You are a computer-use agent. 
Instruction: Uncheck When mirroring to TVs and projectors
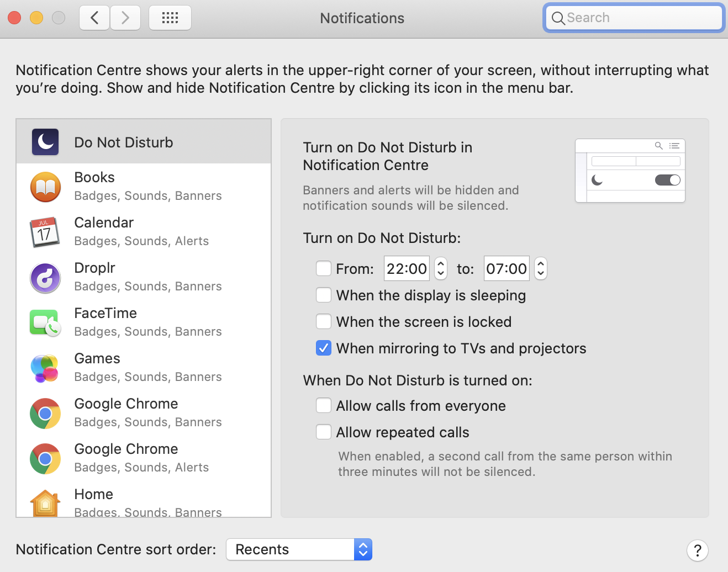pyautogui.click(x=324, y=348)
